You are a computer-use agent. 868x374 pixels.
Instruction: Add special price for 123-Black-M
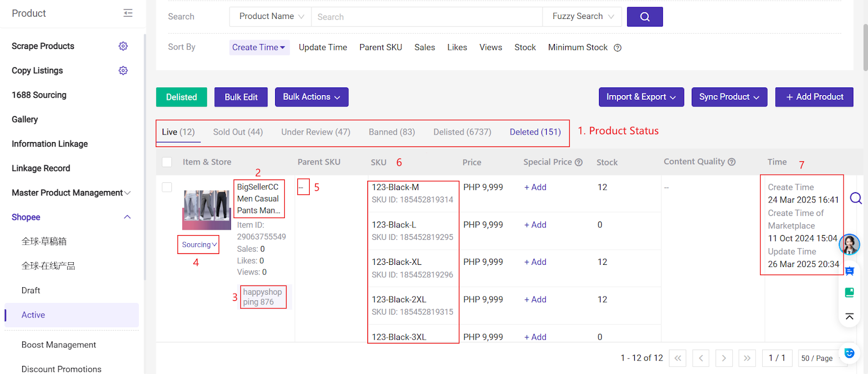[x=535, y=187]
